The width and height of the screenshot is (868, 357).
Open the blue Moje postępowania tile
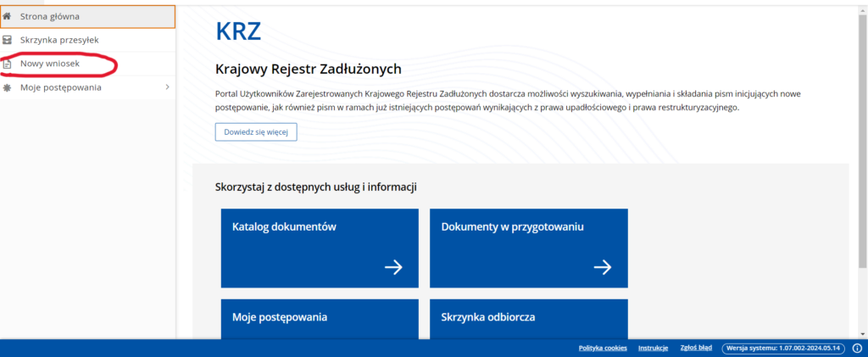tap(320, 318)
